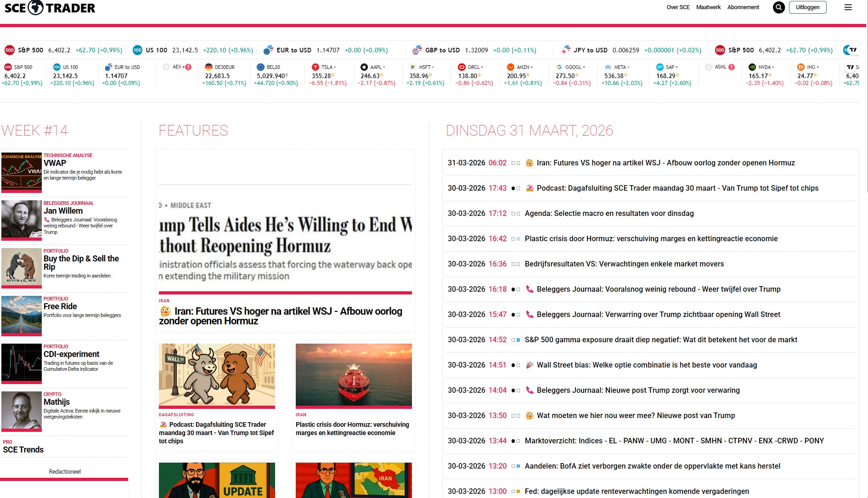Click the Jan Willem portrait thumbnail
The height and width of the screenshot is (498, 868).
pyautogui.click(x=22, y=220)
